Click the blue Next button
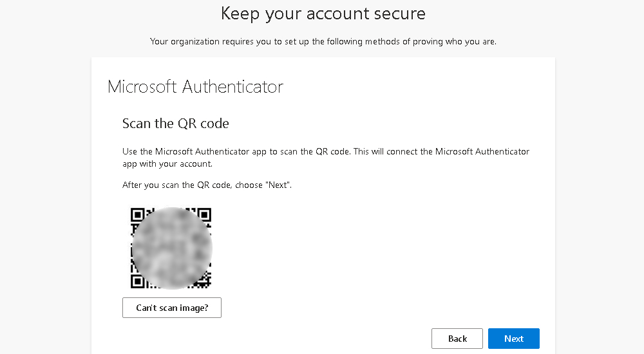 pos(513,339)
